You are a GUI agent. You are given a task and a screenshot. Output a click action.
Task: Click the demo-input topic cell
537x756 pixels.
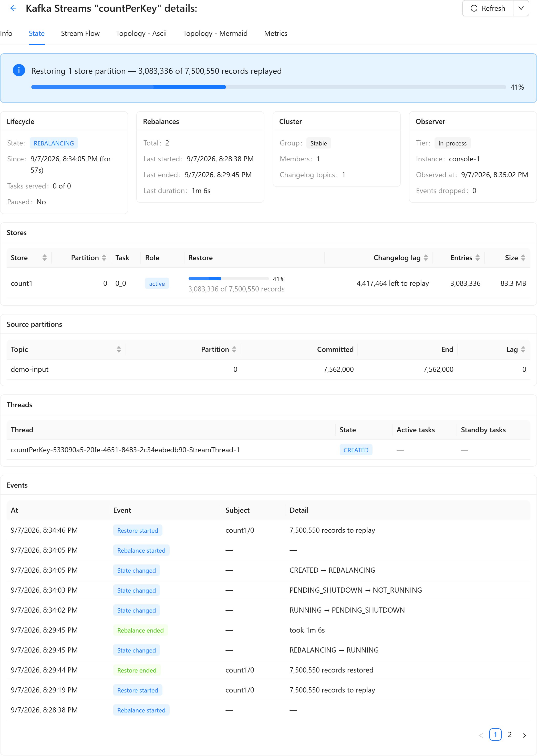(30, 369)
